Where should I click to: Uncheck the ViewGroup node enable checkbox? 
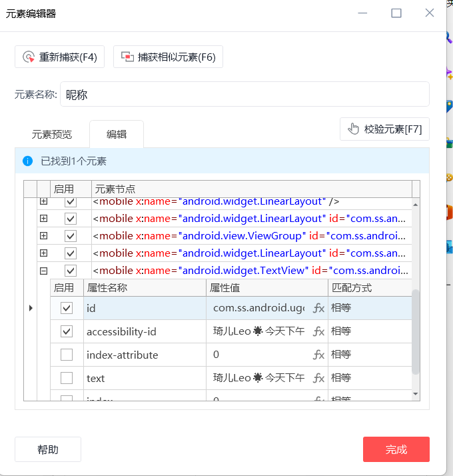tap(71, 236)
